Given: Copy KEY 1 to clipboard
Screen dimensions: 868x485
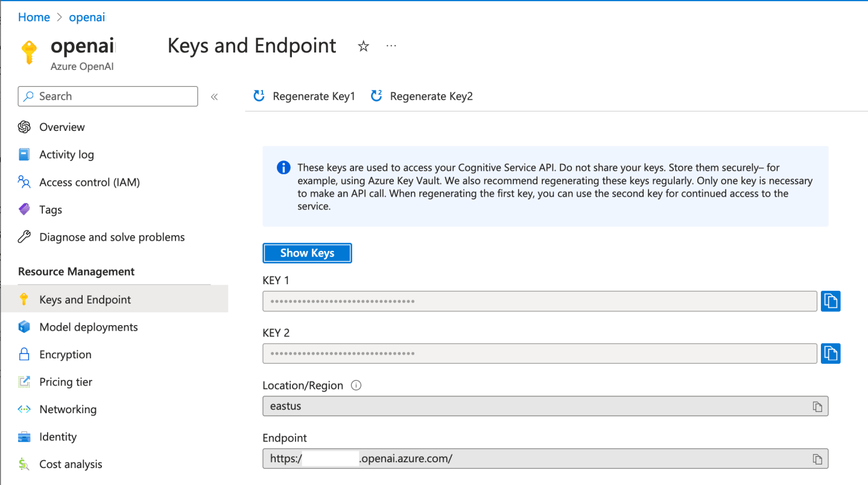Looking at the screenshot, I should pyautogui.click(x=831, y=300).
